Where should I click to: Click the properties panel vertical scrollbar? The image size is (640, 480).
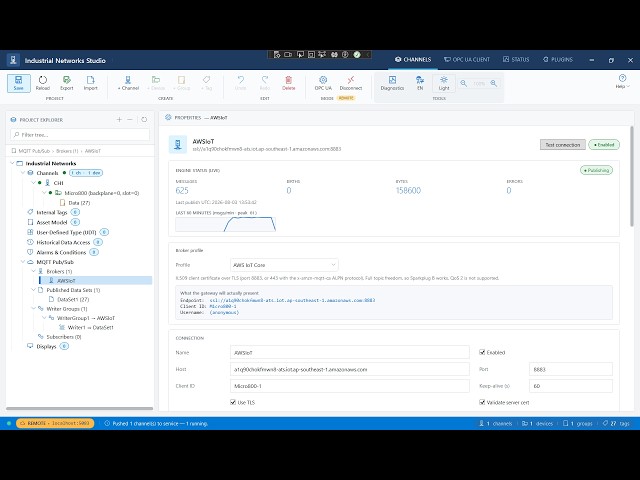pos(632,176)
